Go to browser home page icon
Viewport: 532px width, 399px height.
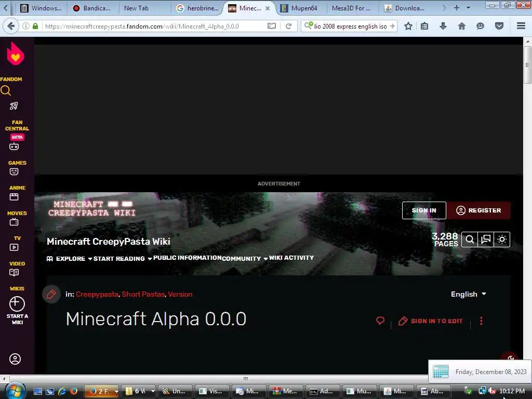click(x=462, y=26)
